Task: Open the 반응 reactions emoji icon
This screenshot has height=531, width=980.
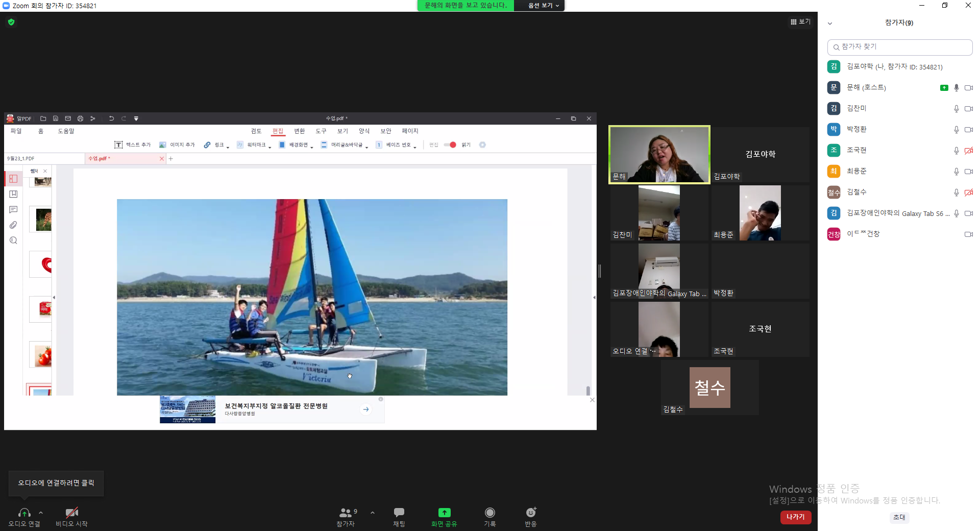Action: point(531,512)
